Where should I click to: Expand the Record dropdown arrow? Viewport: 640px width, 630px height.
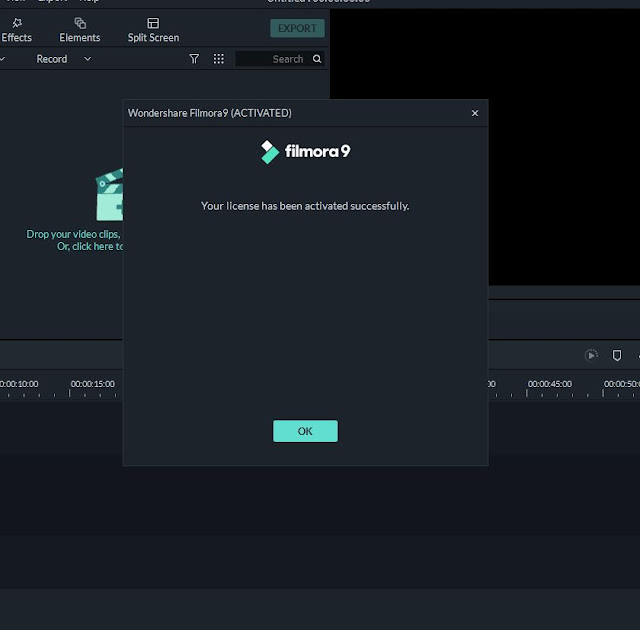click(87, 59)
